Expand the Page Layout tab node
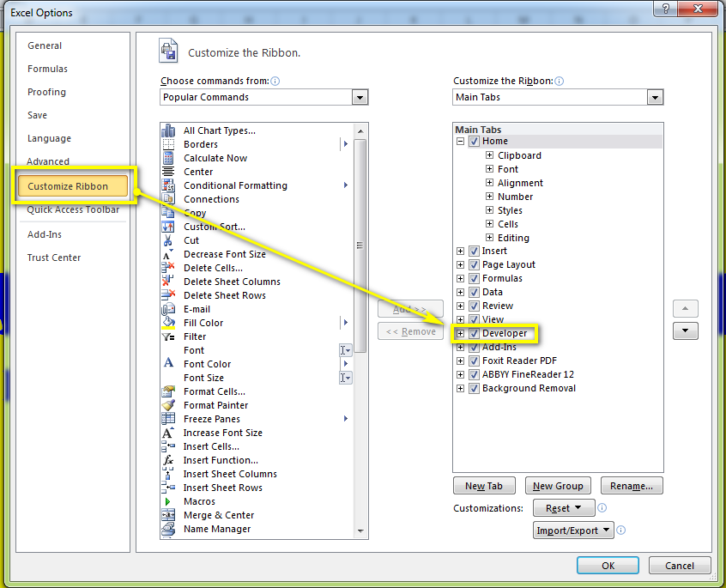This screenshot has width=726, height=588. click(460, 265)
